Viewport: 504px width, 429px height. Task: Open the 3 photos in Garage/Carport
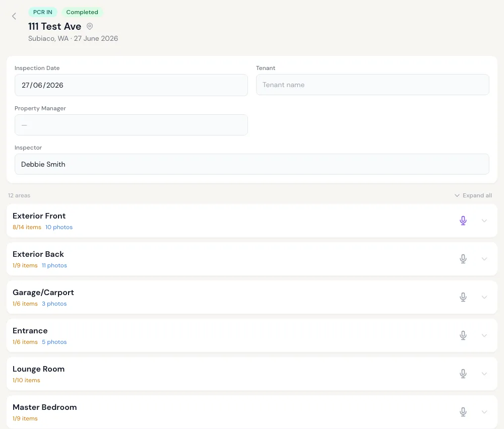click(54, 304)
